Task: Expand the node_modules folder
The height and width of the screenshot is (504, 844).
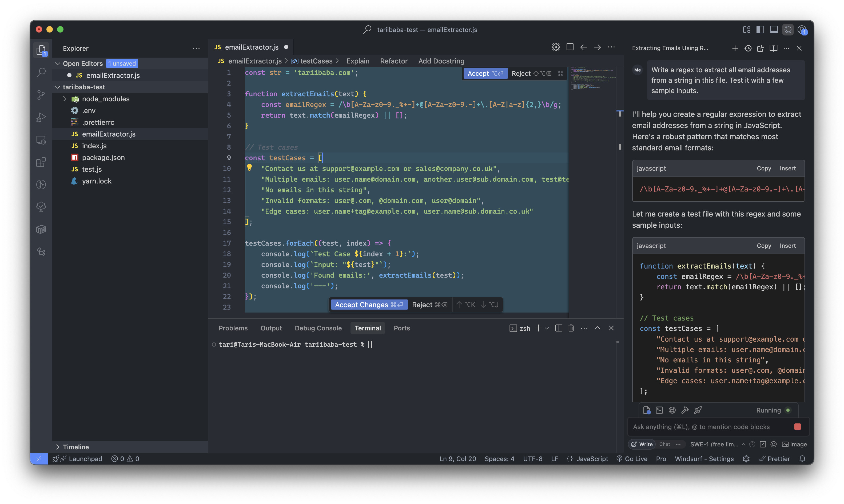Action: (x=65, y=99)
